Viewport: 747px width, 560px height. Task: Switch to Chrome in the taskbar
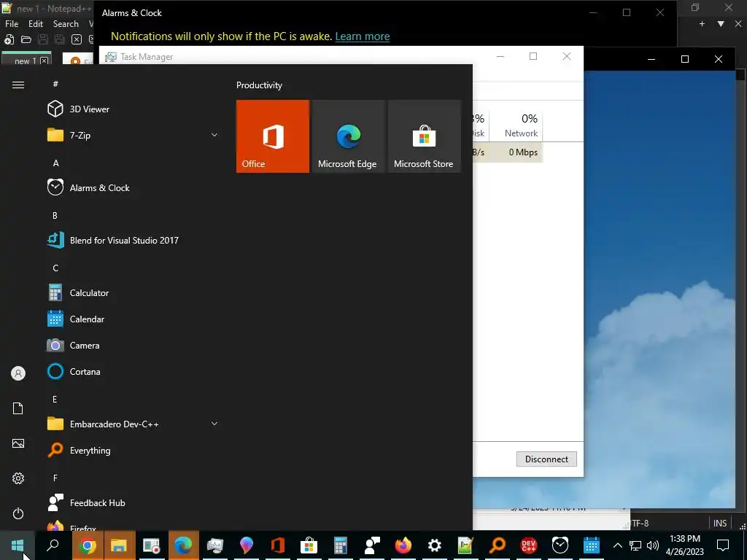(x=88, y=545)
